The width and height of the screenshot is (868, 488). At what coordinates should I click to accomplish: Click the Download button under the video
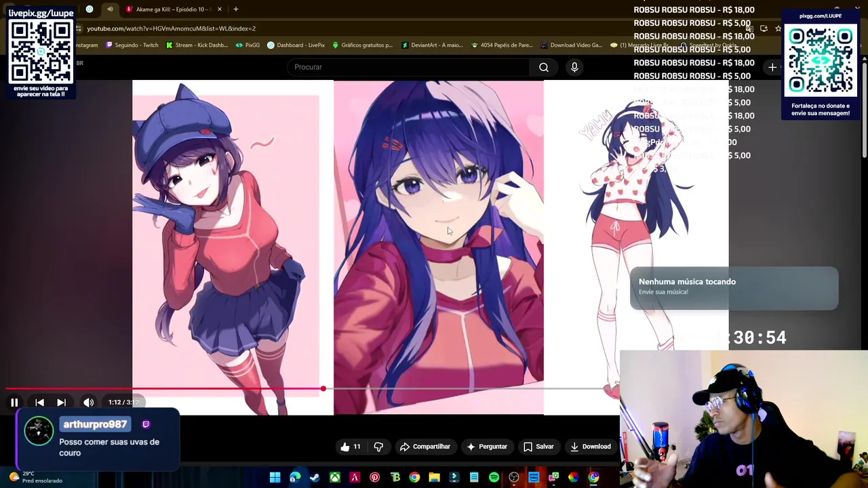click(x=590, y=447)
